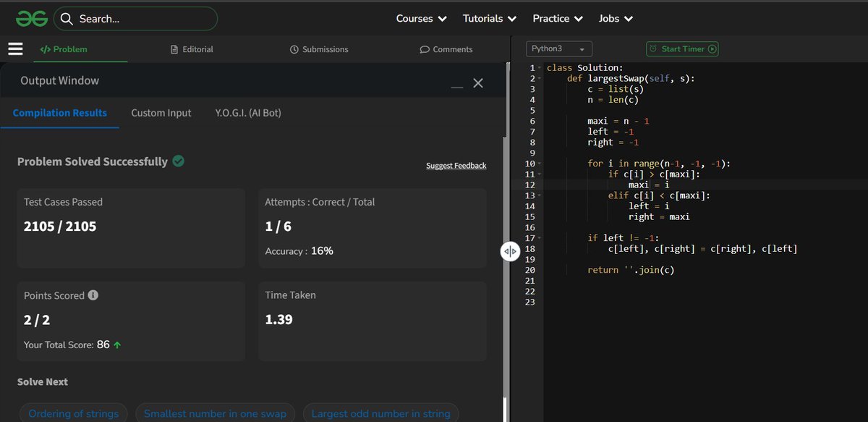Click the 'return ''.join(c)' code line
Screen dimensions: 868x422
pyautogui.click(x=631, y=270)
